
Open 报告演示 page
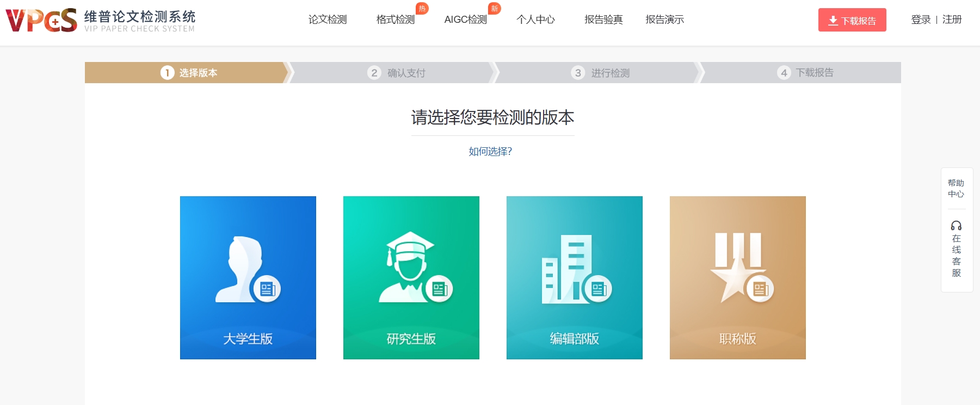(664, 20)
